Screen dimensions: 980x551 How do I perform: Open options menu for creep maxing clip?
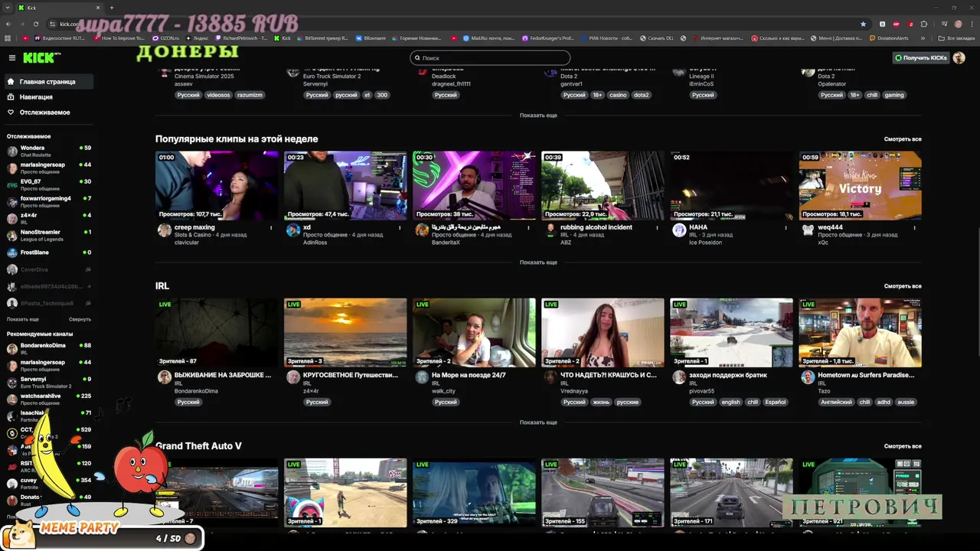pyautogui.click(x=271, y=227)
